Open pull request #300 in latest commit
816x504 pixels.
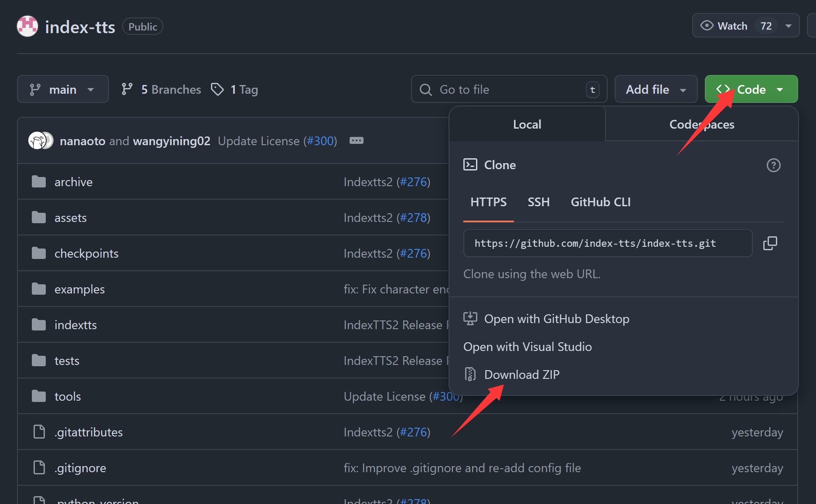(x=320, y=141)
